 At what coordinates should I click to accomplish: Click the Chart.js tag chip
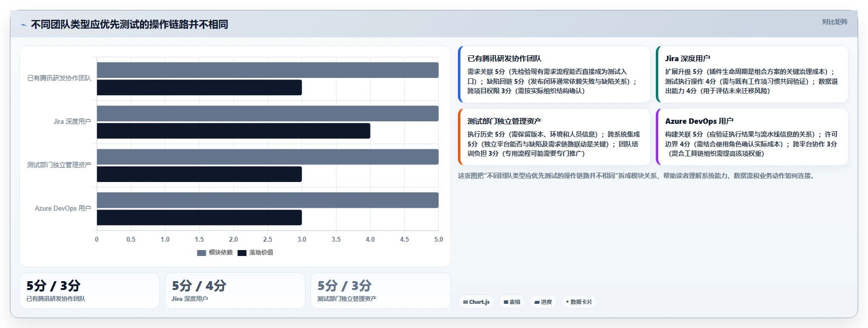click(476, 302)
